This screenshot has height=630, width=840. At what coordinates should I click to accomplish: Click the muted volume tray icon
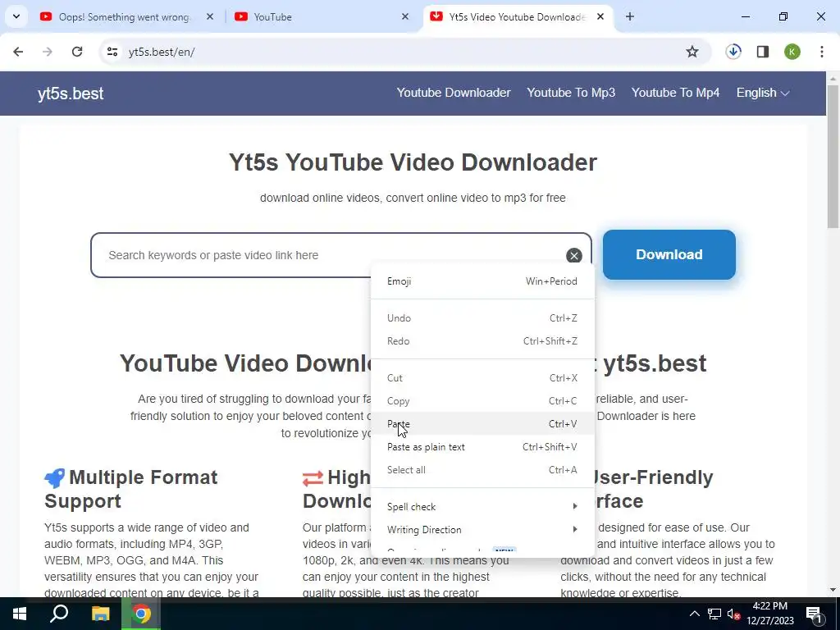pyautogui.click(x=733, y=614)
